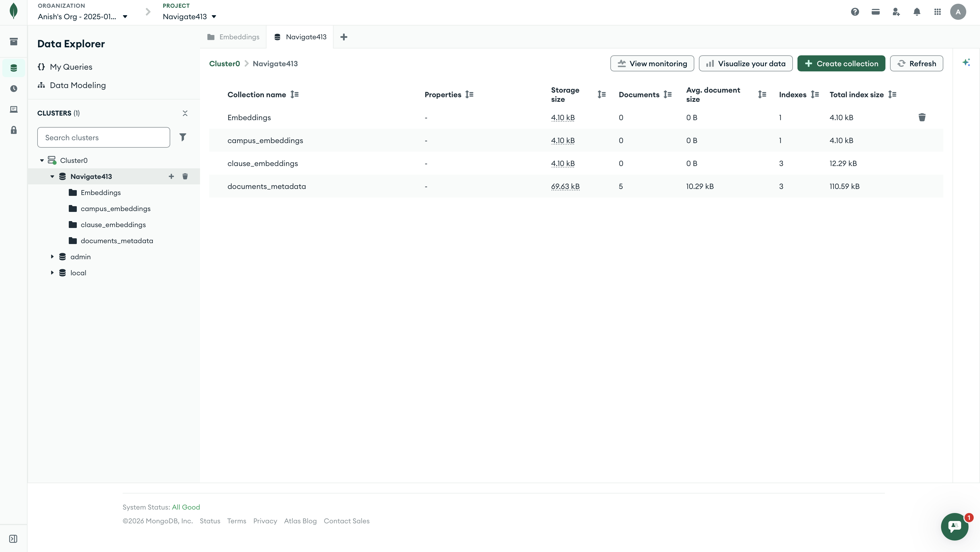
Task: Click the invite user icon in header
Action: (896, 12)
